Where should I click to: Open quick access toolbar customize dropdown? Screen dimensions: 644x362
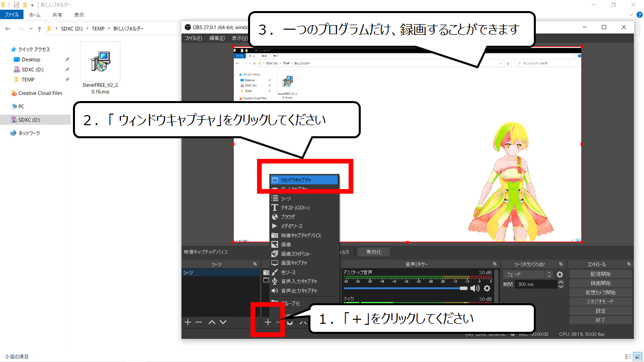click(x=32, y=5)
